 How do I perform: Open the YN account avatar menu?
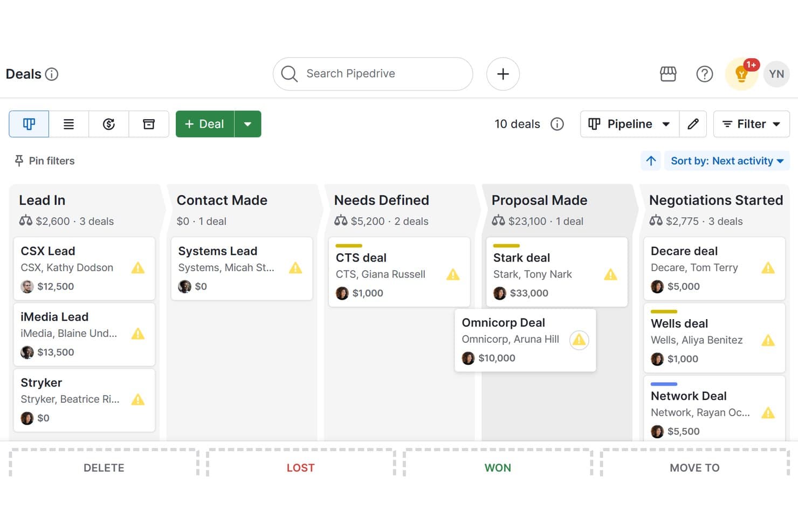(776, 74)
